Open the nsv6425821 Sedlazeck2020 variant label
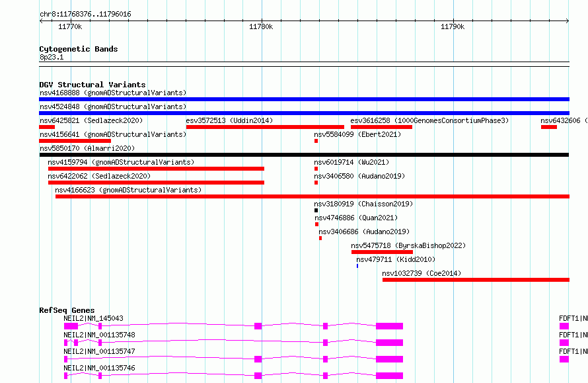The height and width of the screenshot is (383, 588). [91, 120]
